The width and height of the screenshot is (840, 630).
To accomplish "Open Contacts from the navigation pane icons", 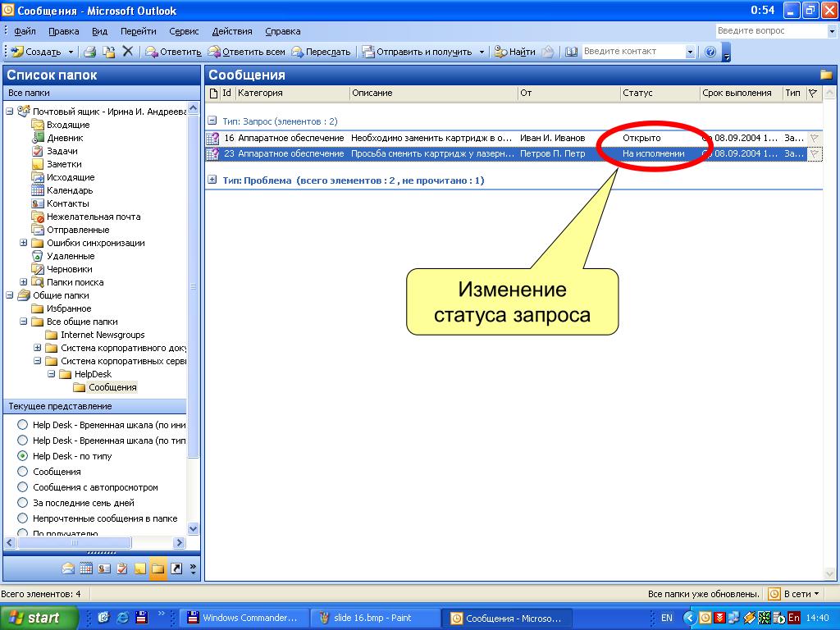I will 104,568.
